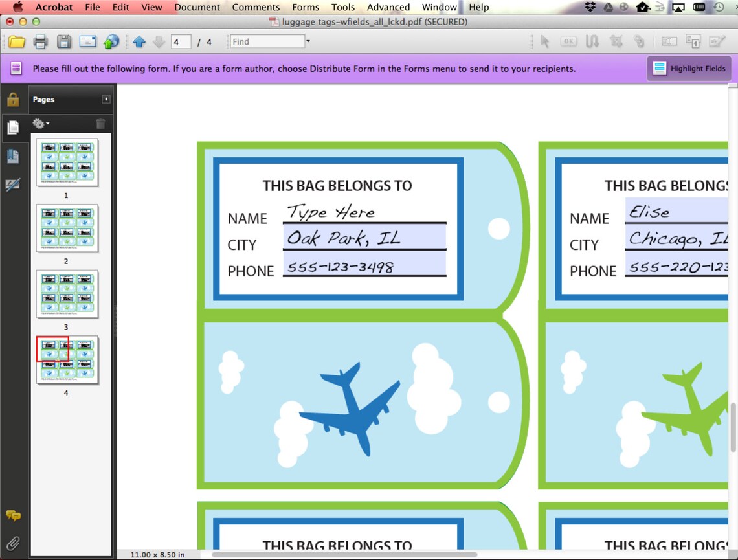
Task: Click the Open folder icon in toolbar
Action: 17,42
